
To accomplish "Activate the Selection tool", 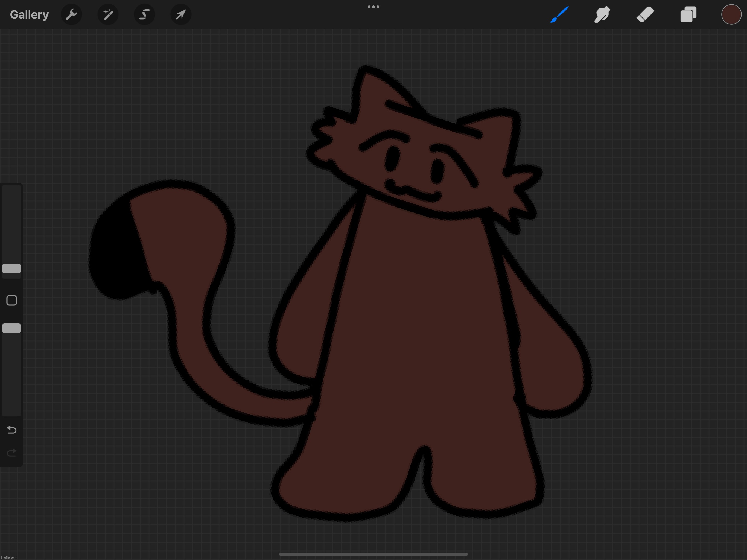I will (x=145, y=14).
